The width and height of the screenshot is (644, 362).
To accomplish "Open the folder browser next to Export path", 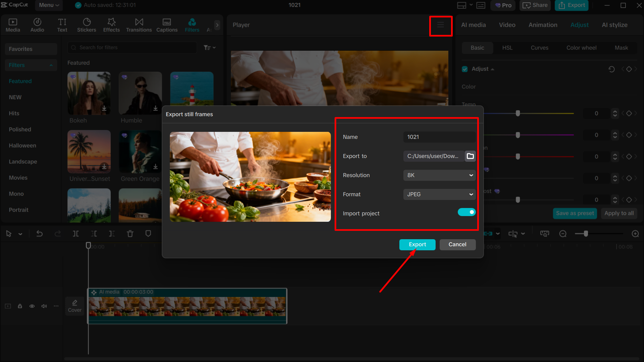I will (470, 156).
